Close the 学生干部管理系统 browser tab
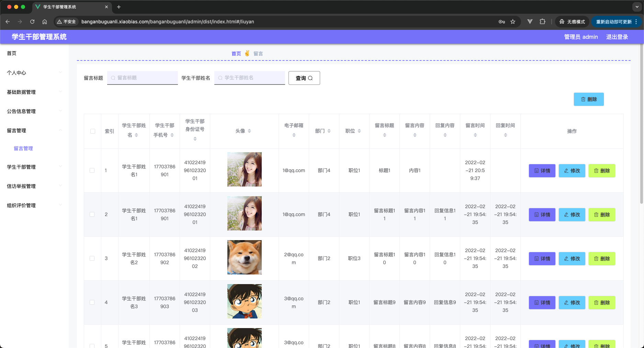The height and width of the screenshot is (348, 644). (x=106, y=7)
